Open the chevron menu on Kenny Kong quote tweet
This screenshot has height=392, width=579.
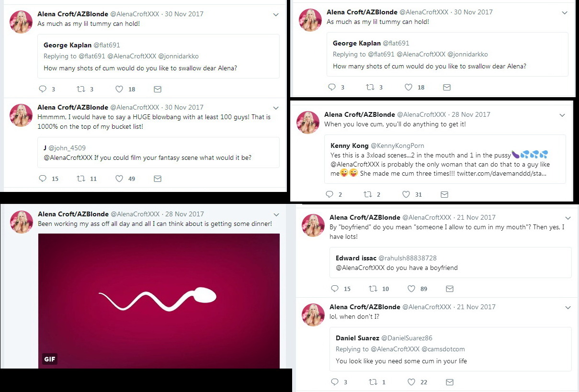pyautogui.click(x=562, y=115)
